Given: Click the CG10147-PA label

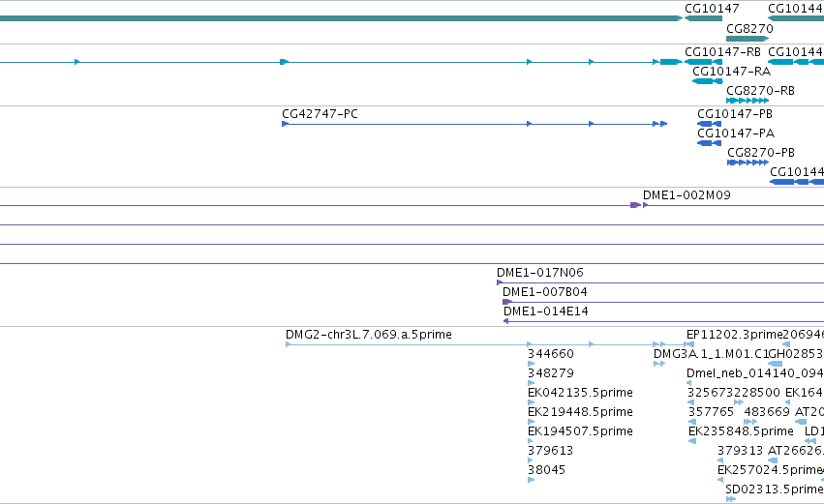Looking at the screenshot, I should click(736, 133).
